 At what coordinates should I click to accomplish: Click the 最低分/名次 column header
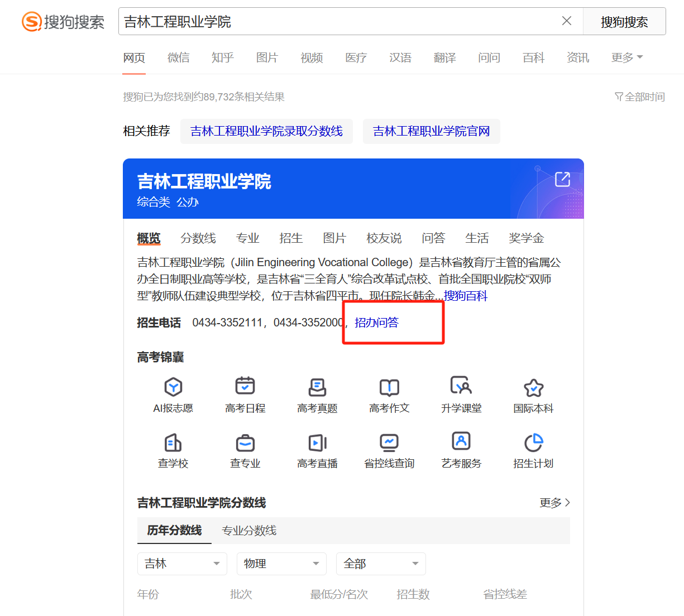339,594
